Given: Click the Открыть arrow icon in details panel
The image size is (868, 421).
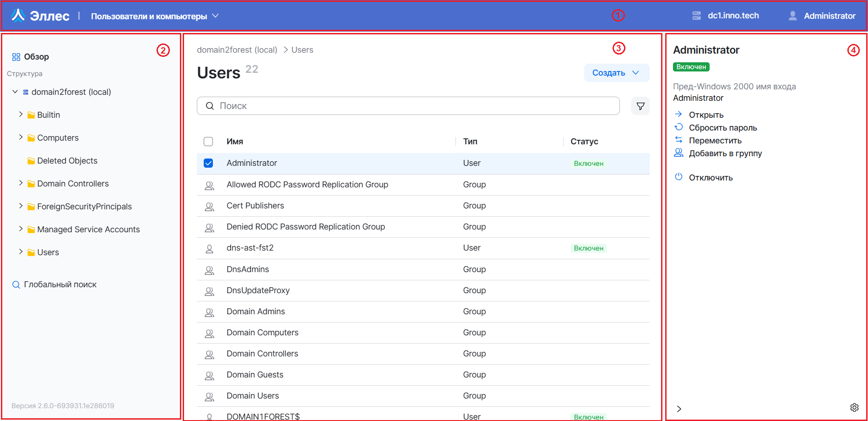Looking at the screenshot, I should (x=678, y=114).
